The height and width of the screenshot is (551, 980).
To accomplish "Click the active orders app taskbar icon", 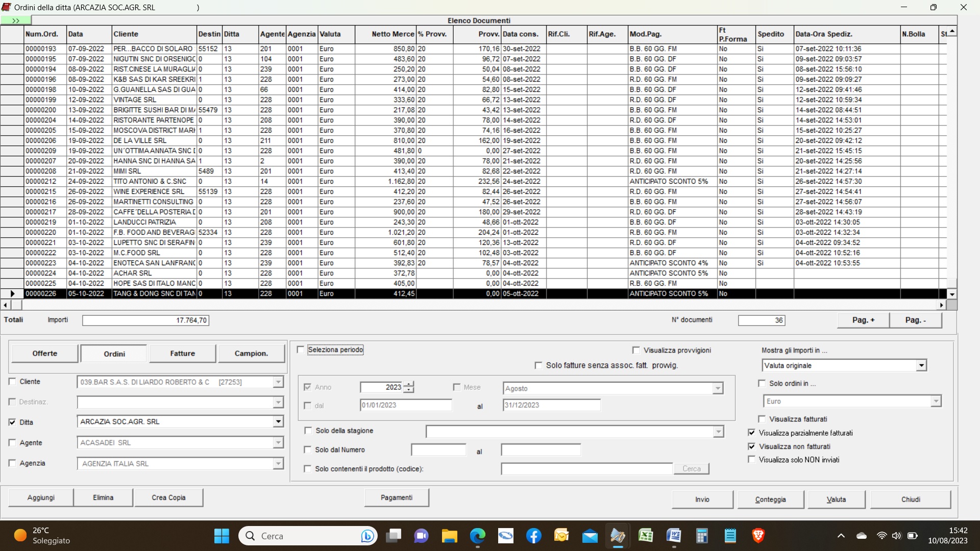I will point(618,536).
